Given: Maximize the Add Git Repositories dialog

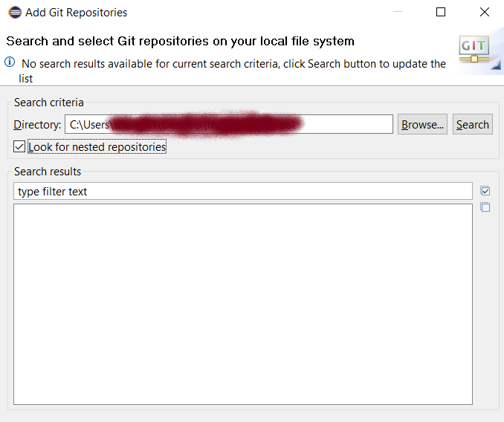Looking at the screenshot, I should click(x=441, y=13).
